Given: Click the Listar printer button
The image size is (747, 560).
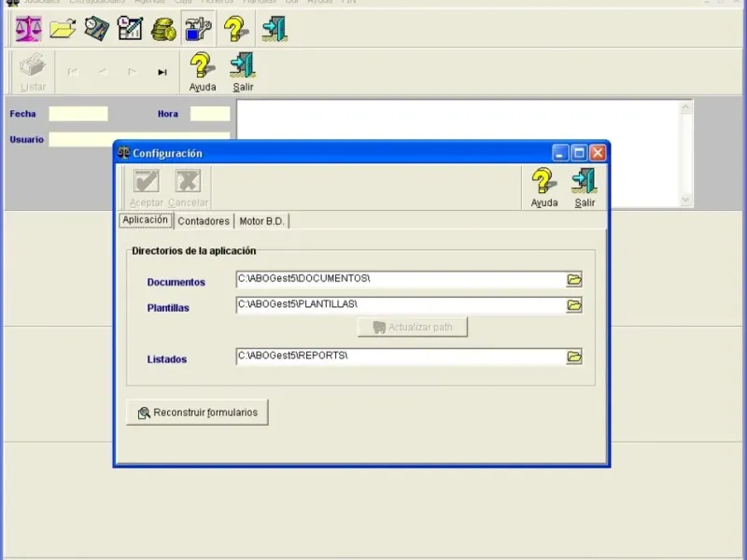Looking at the screenshot, I should (33, 73).
